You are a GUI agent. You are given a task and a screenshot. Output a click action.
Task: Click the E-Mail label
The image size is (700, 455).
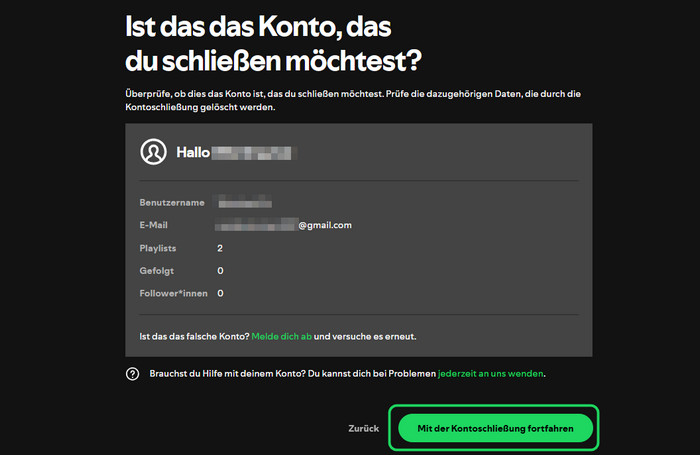pos(154,225)
